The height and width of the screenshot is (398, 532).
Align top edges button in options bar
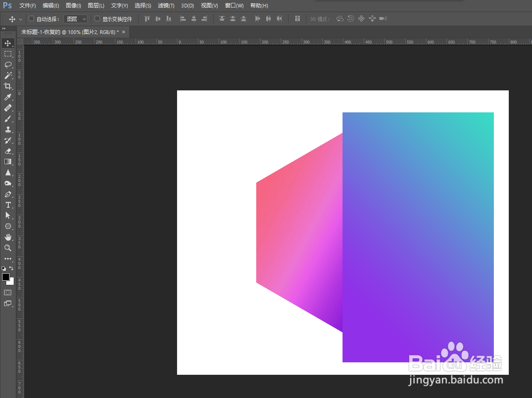coord(147,19)
